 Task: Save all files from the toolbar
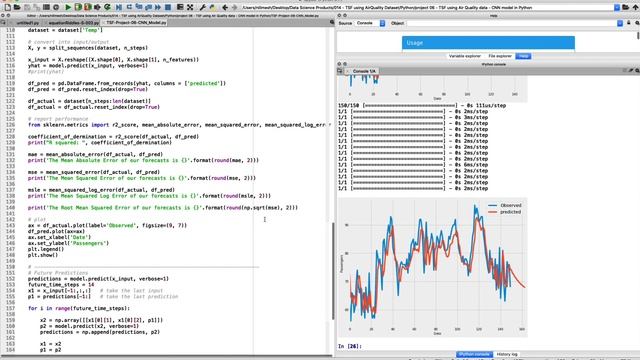[36, 7]
